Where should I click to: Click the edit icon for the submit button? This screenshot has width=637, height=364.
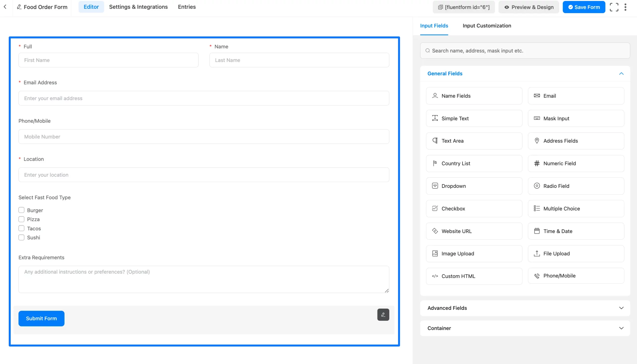tap(383, 315)
